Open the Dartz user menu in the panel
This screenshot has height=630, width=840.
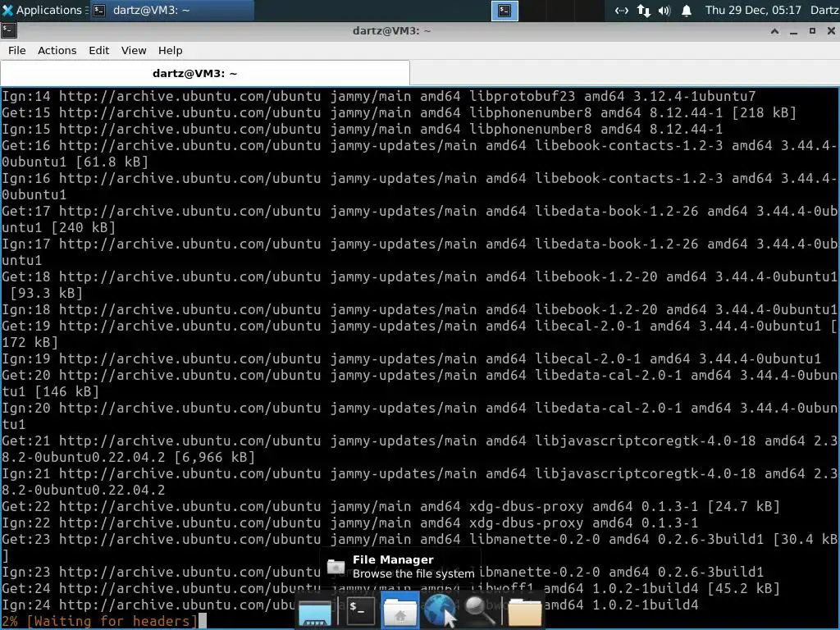coord(824,10)
